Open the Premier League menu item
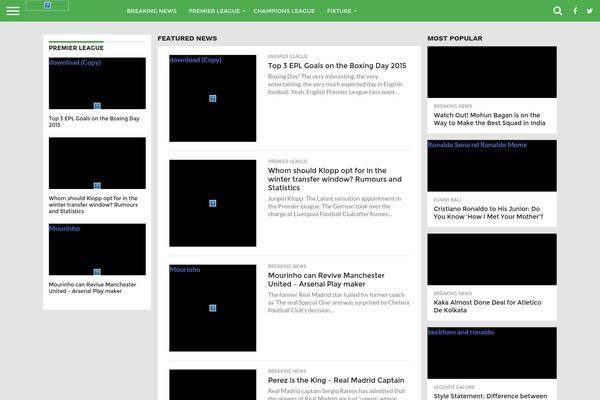Viewport: 600px width, 400px height. click(214, 11)
